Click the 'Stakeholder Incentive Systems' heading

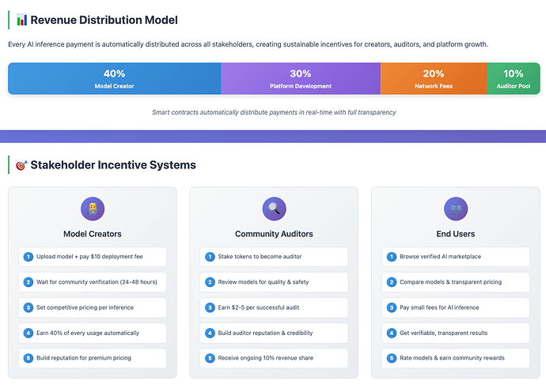click(x=113, y=165)
